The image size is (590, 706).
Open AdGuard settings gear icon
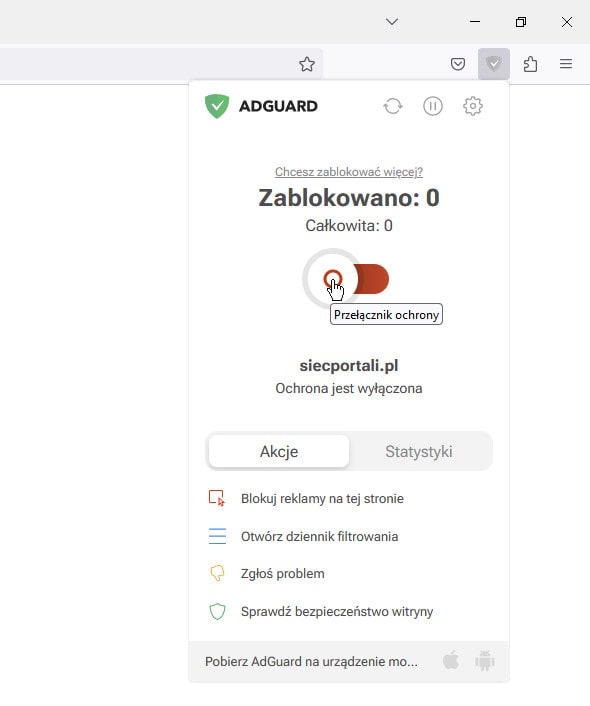[473, 106]
